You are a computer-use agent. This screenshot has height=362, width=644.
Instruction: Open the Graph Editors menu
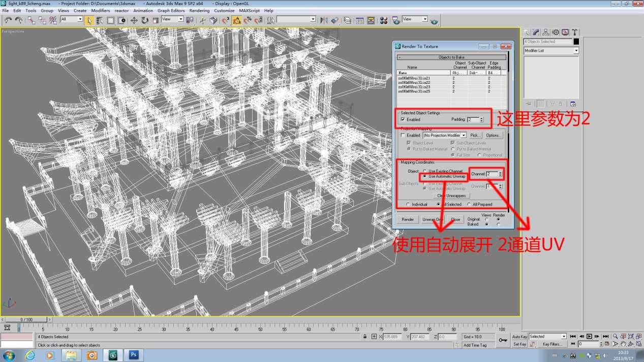pos(171,10)
